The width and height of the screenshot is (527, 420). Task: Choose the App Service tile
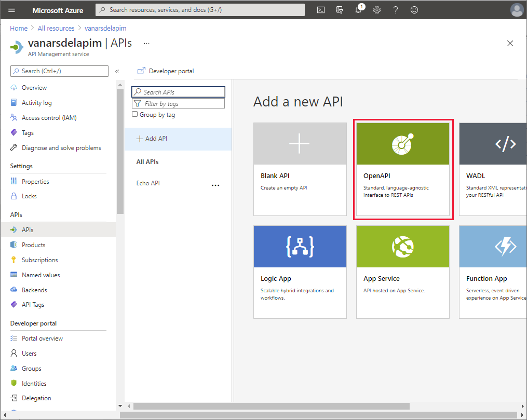[x=402, y=272]
